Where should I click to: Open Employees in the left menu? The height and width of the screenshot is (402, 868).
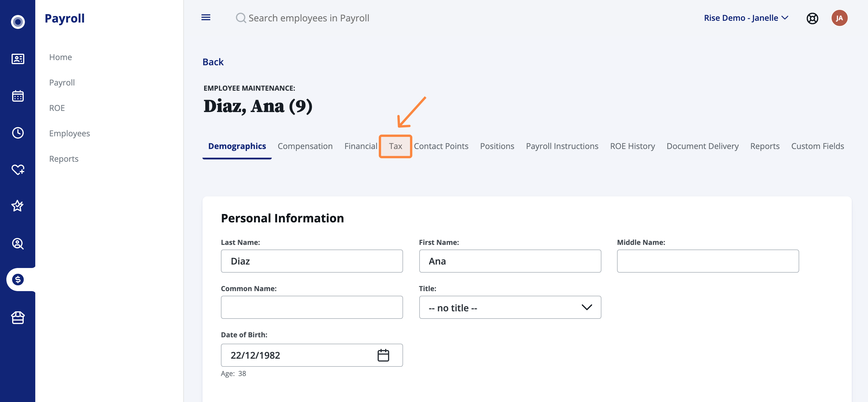click(x=69, y=133)
